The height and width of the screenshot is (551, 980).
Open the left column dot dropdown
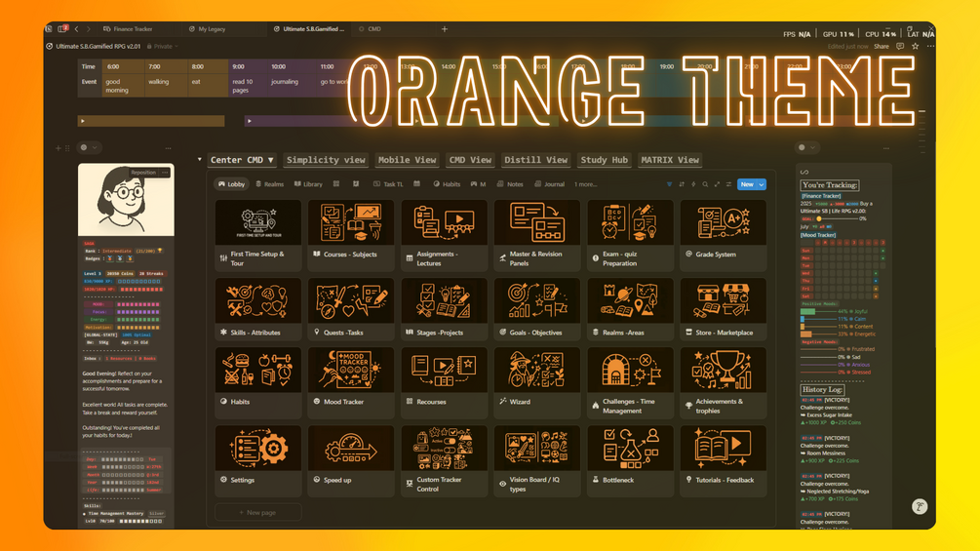[88, 147]
